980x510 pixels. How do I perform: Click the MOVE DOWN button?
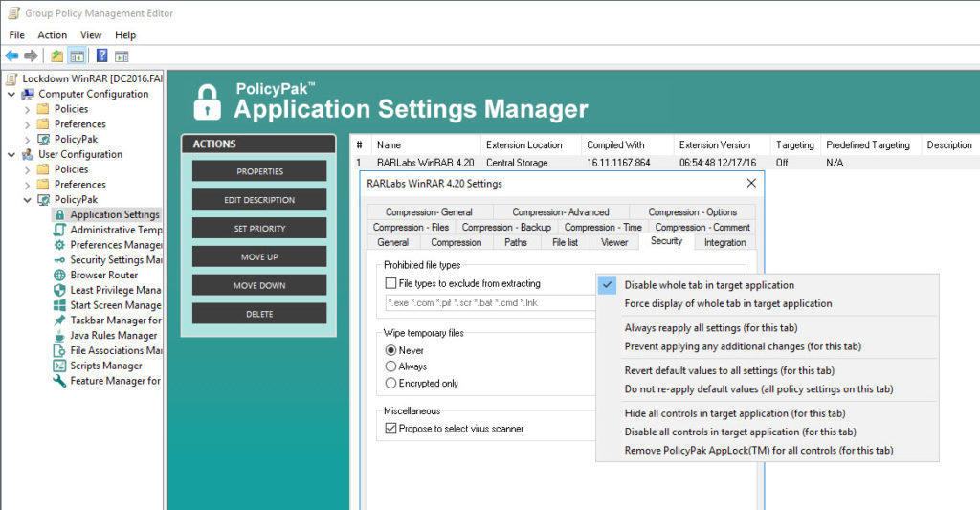[x=259, y=286]
